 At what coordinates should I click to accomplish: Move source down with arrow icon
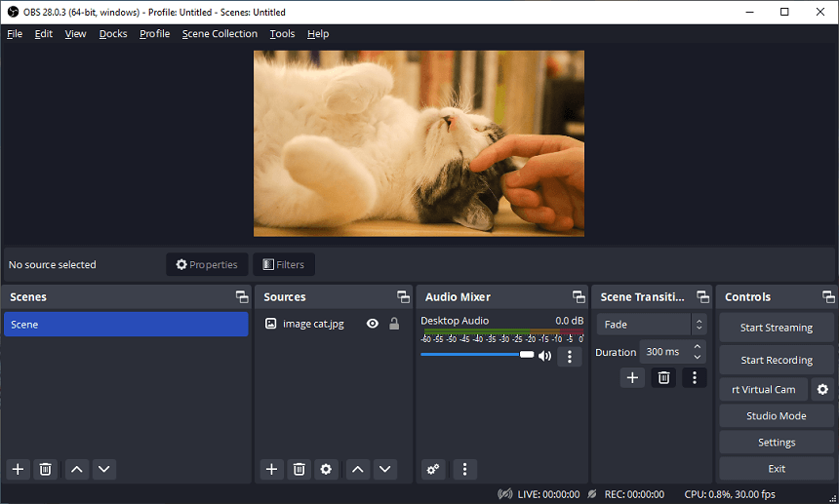(x=385, y=469)
